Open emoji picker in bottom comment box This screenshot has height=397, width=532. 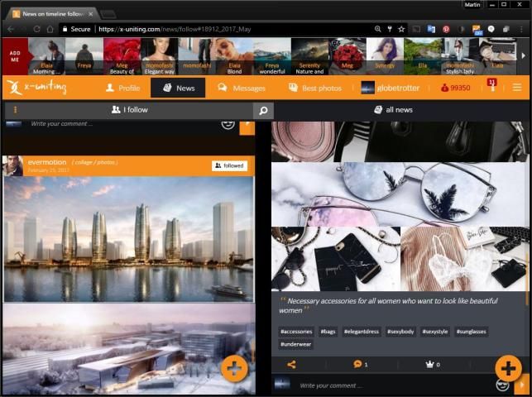[x=501, y=385]
